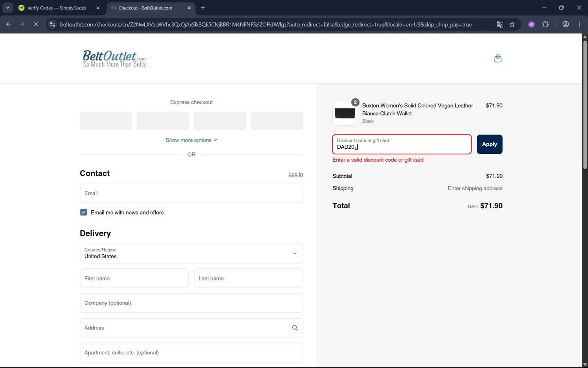Expand Show more options for express checkout
The height and width of the screenshot is (368, 588).
[x=191, y=140]
